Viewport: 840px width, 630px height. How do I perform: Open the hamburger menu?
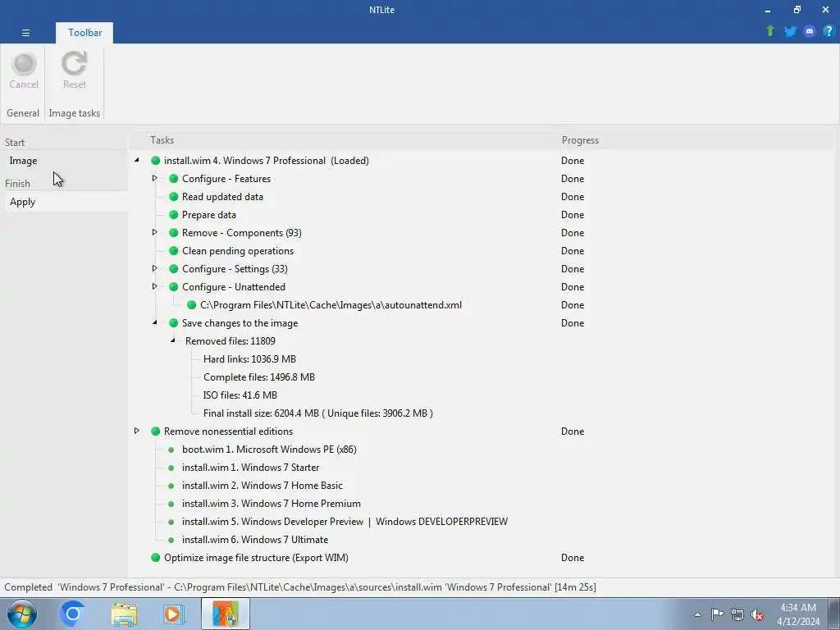point(25,33)
